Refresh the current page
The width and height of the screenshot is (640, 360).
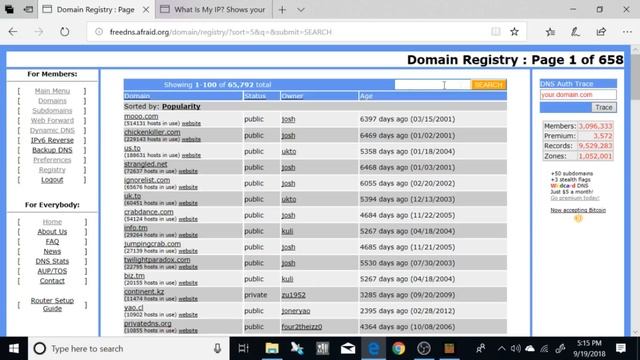click(64, 32)
